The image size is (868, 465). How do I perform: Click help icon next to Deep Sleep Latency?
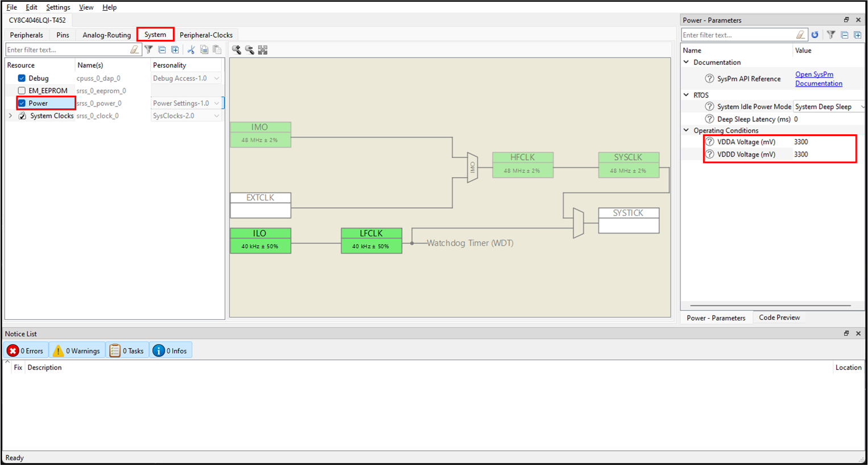pyautogui.click(x=709, y=119)
